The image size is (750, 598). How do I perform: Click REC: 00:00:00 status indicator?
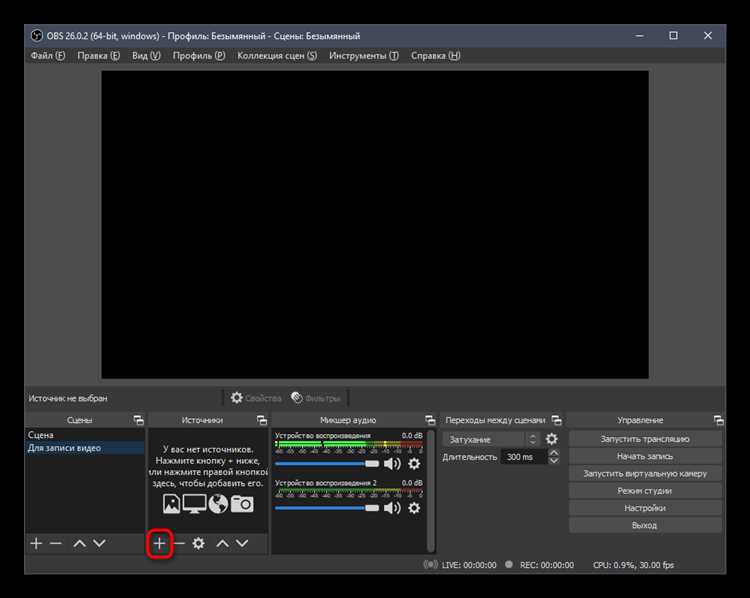tap(540, 565)
